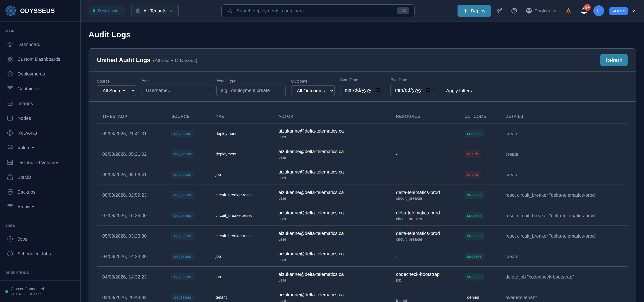Click the Deploy button
The height and width of the screenshot is (302, 644).
[x=474, y=11]
